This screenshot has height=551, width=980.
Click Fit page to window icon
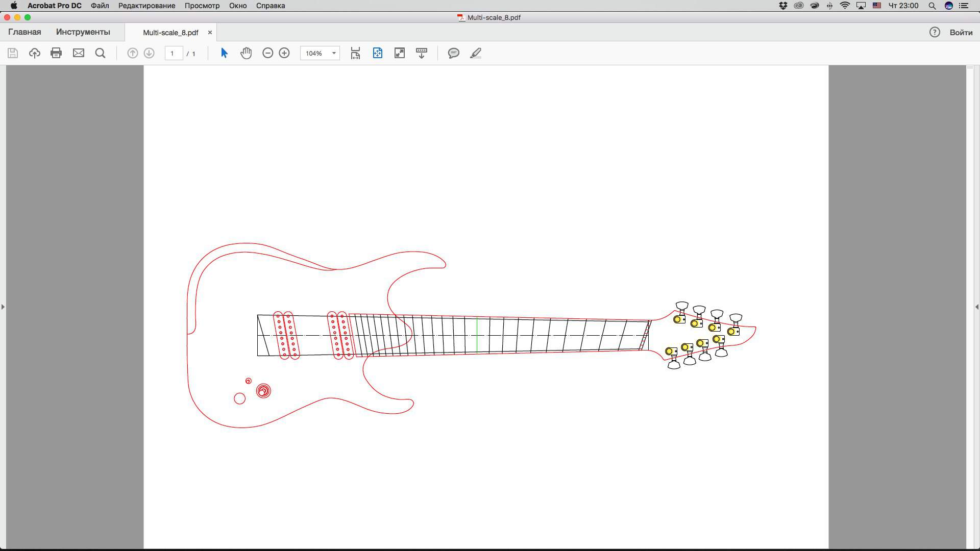(377, 53)
